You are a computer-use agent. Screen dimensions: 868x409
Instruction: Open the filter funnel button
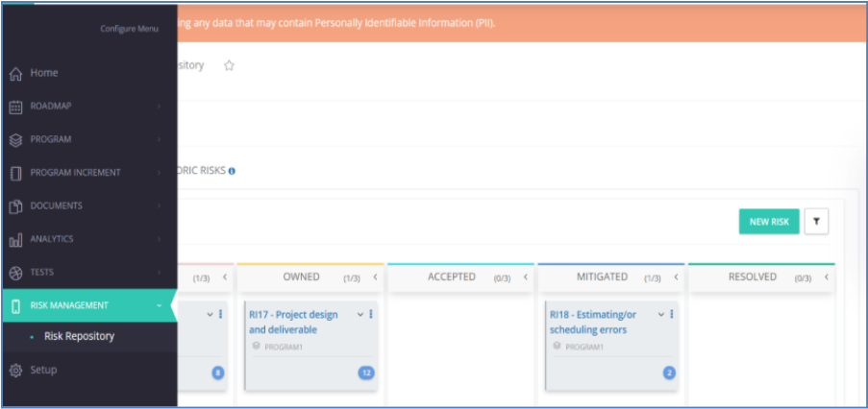pyautogui.click(x=816, y=221)
